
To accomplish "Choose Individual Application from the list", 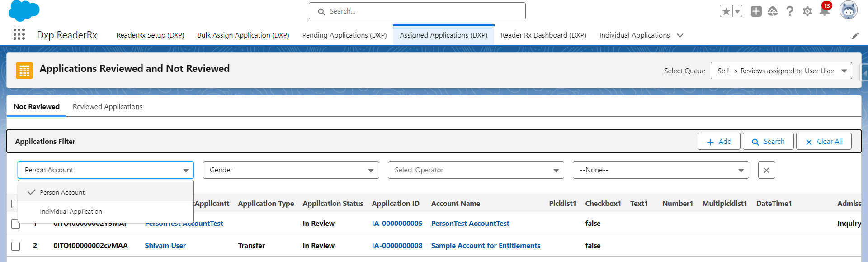I will (71, 211).
